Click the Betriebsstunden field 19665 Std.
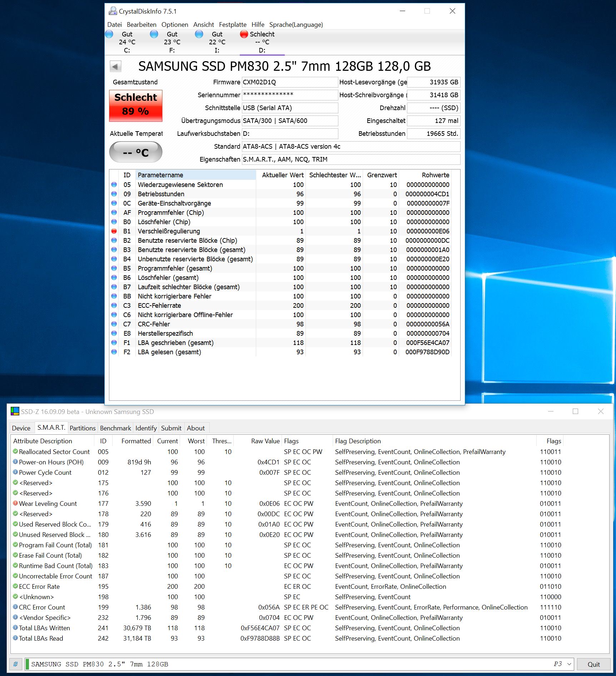This screenshot has width=616, height=676. pos(433,134)
